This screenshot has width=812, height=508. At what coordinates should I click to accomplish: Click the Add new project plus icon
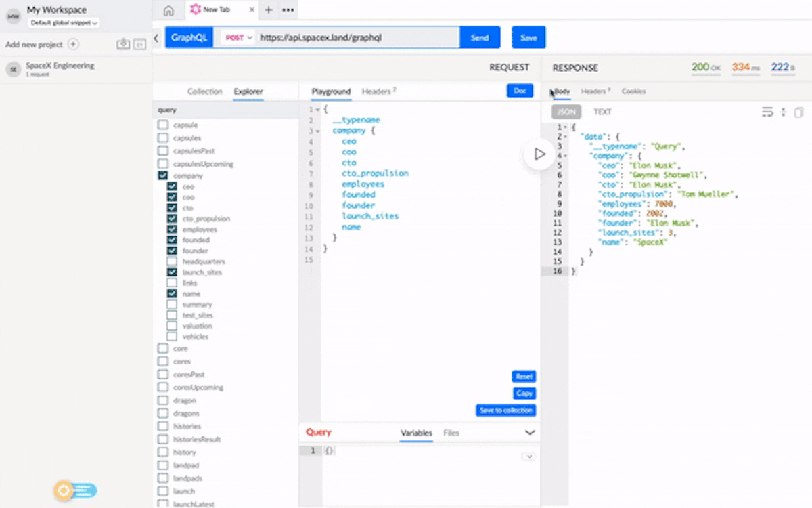(x=74, y=45)
